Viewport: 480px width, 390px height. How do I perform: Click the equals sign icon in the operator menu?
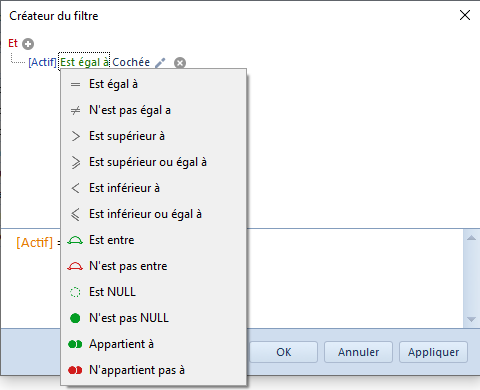point(75,85)
